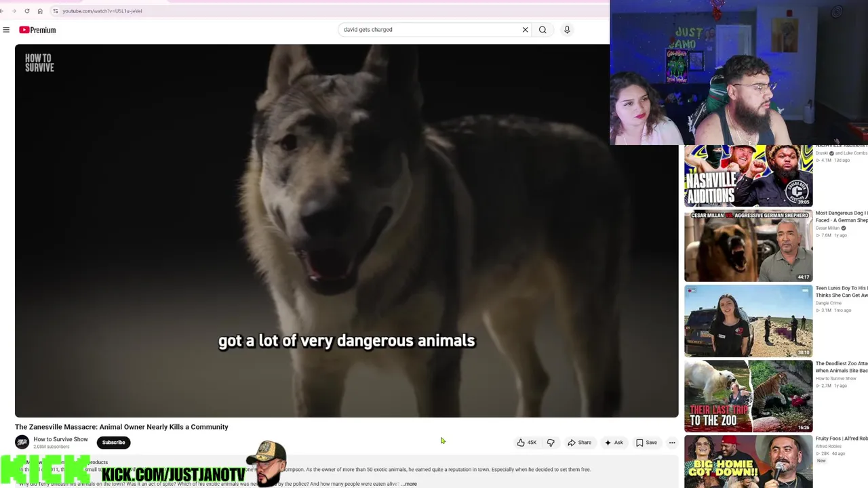Expand the description with ...more
The height and width of the screenshot is (488, 868).
410,484
